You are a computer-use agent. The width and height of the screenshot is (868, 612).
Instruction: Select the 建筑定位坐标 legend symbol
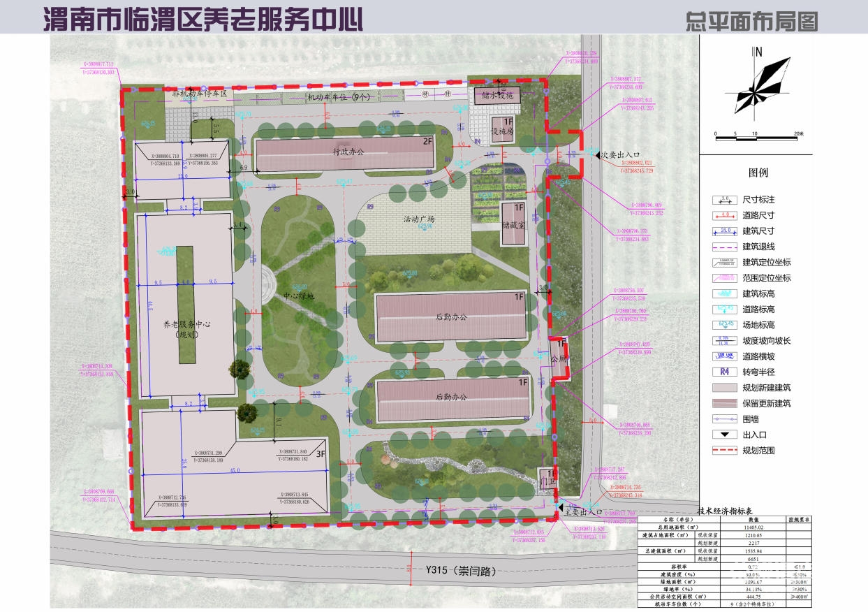point(724,262)
